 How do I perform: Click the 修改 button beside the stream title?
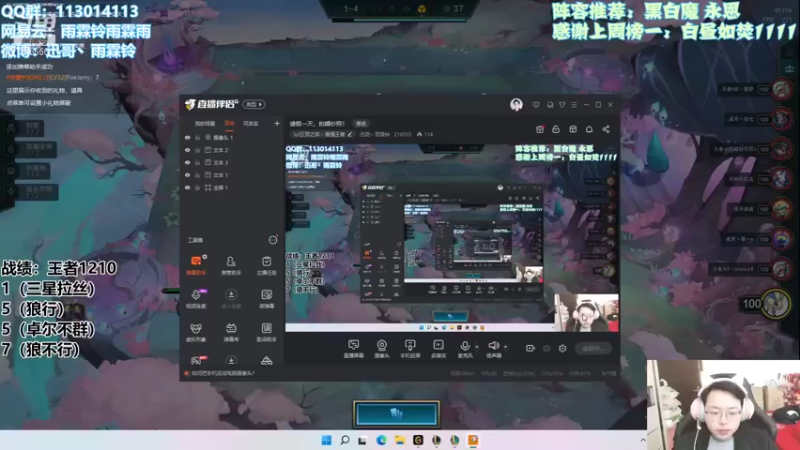361,123
